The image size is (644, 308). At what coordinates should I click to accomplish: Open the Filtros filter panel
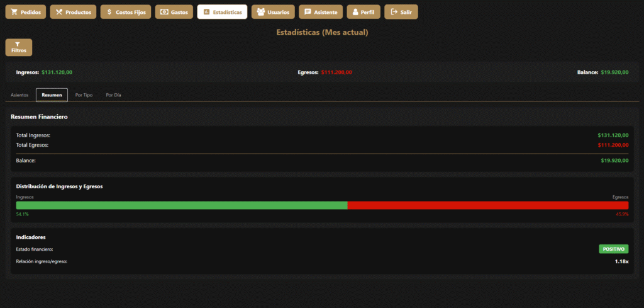click(18, 47)
